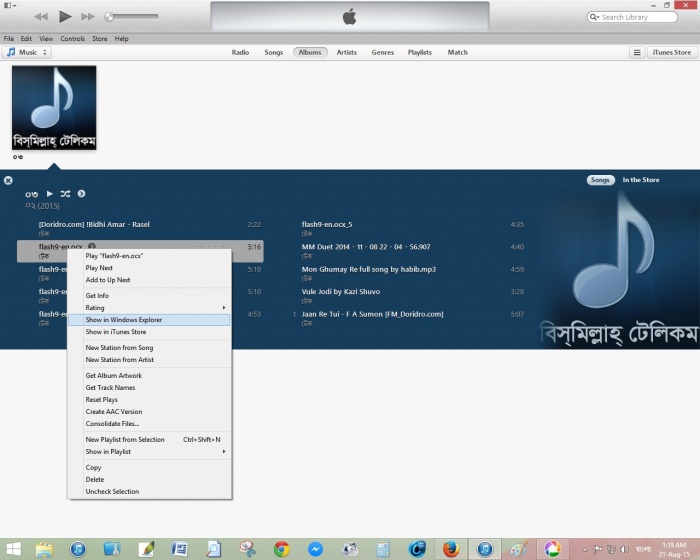This screenshot has height=560, width=700.
Task: Choose Get Album Artwork
Action: click(150, 376)
